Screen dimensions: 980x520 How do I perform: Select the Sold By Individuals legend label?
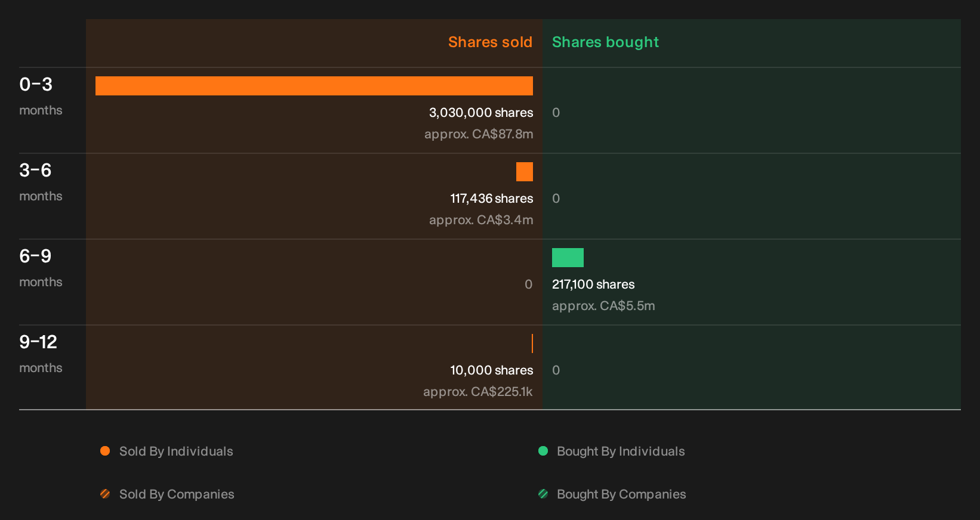coord(176,451)
